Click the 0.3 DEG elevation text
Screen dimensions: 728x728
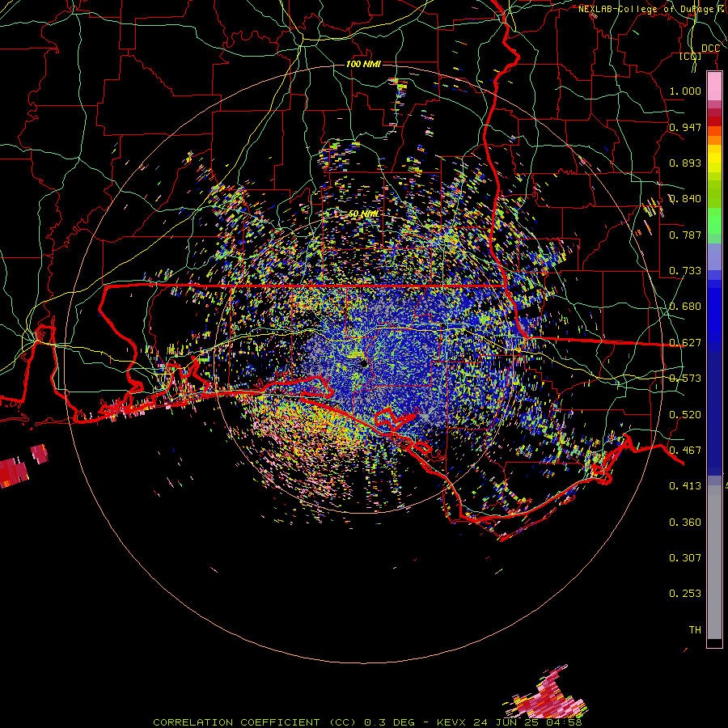click(x=390, y=722)
